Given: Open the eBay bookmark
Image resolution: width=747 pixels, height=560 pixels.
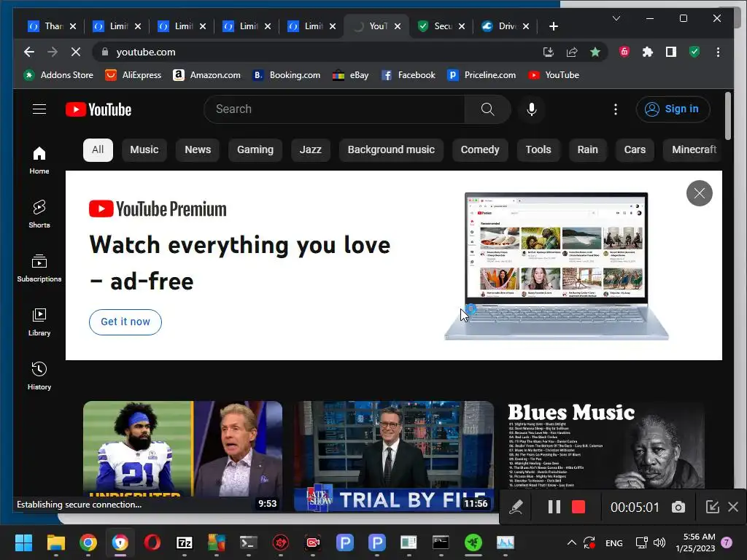Looking at the screenshot, I should [x=351, y=75].
